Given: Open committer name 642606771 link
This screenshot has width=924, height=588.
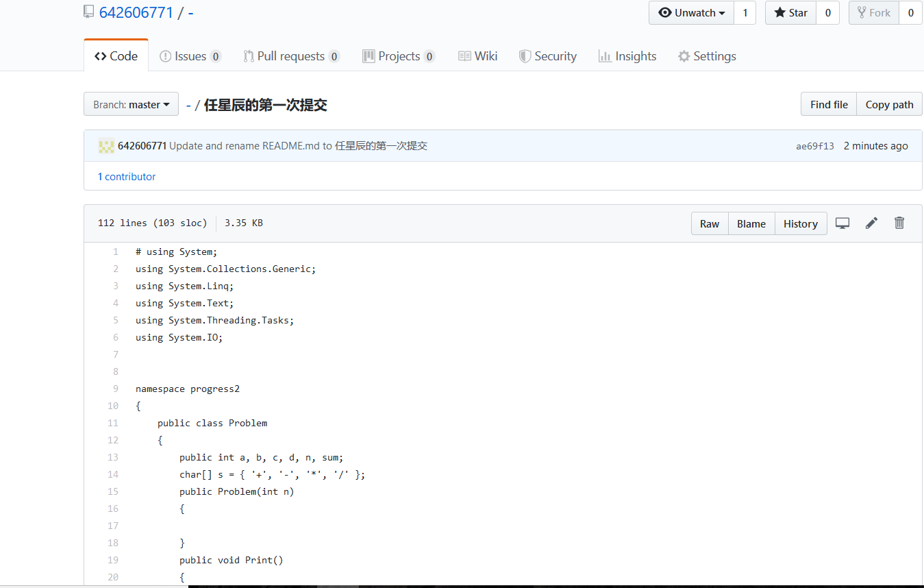Looking at the screenshot, I should pos(142,146).
